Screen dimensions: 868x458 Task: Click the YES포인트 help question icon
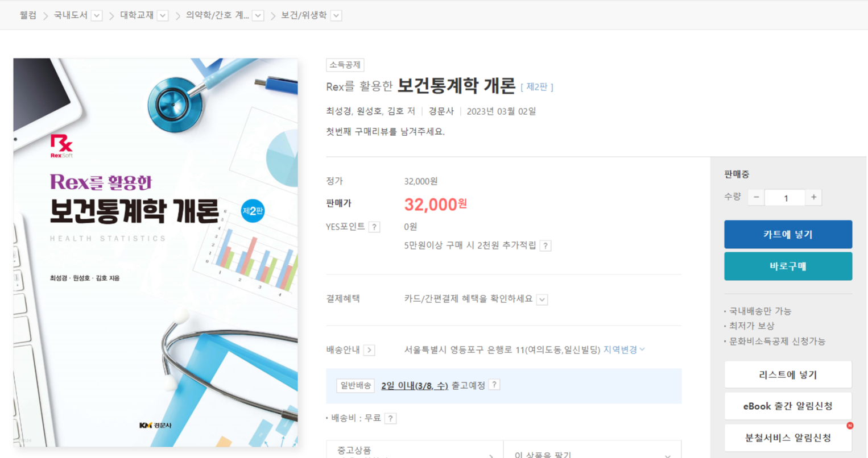pyautogui.click(x=374, y=227)
